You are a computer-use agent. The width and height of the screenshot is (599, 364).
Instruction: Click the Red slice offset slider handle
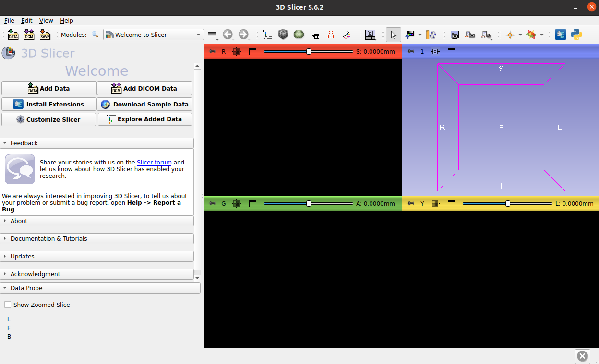tap(309, 51)
